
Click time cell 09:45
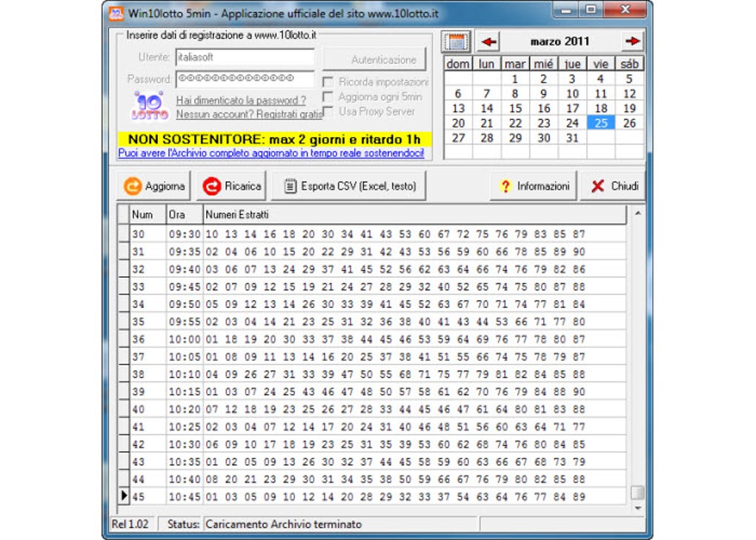pos(185,287)
